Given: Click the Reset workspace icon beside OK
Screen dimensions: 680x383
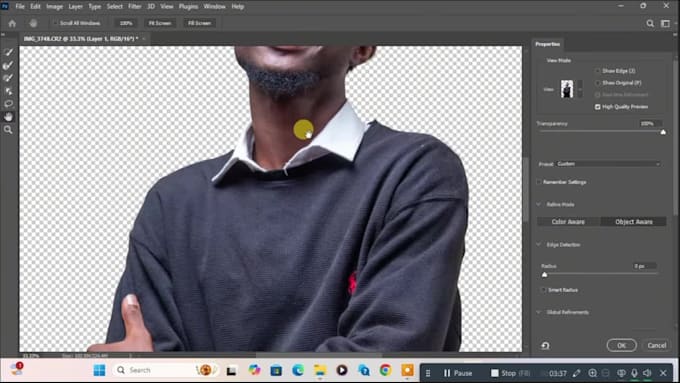Looking at the screenshot, I should pos(545,346).
